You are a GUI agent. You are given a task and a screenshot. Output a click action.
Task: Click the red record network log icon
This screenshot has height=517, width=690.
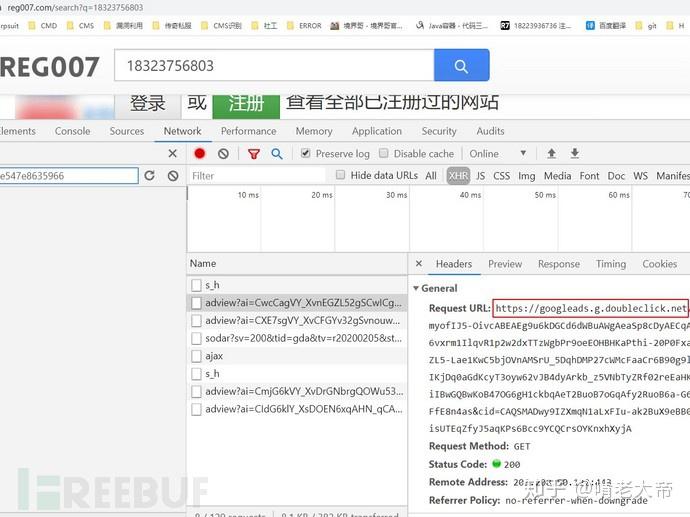[x=200, y=153]
